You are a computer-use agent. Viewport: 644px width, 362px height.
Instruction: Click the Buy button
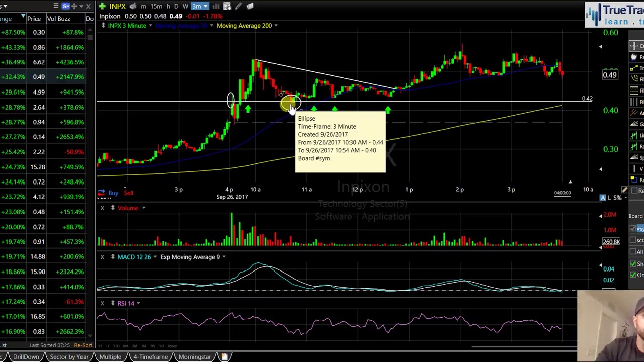tap(113, 193)
